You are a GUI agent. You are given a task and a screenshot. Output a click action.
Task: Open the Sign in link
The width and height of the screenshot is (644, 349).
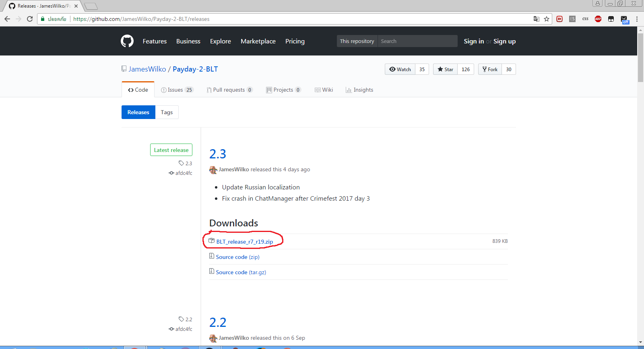coord(474,41)
